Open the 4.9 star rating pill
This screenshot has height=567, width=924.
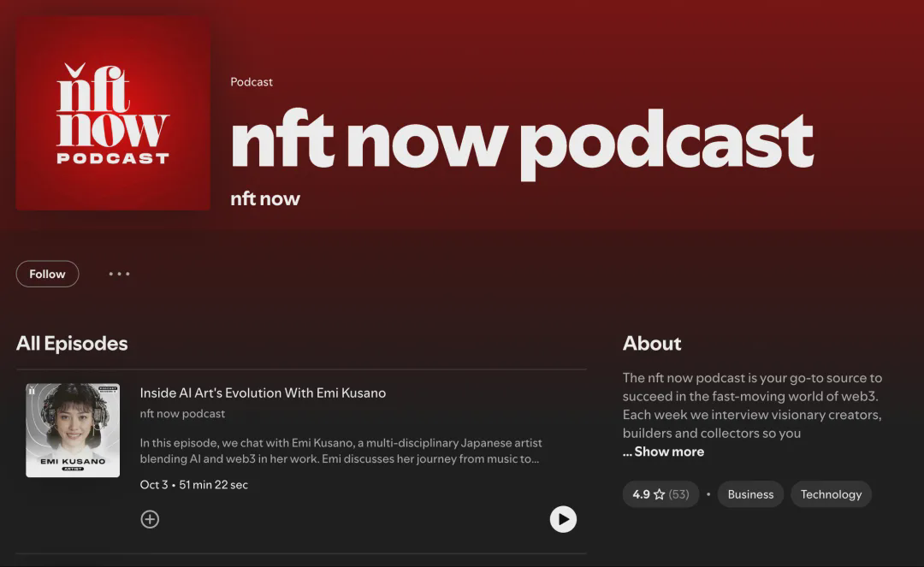pos(660,494)
